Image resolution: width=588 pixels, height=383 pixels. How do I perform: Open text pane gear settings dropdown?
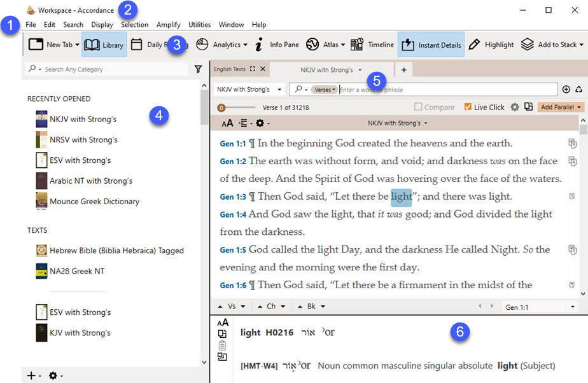tap(262, 123)
